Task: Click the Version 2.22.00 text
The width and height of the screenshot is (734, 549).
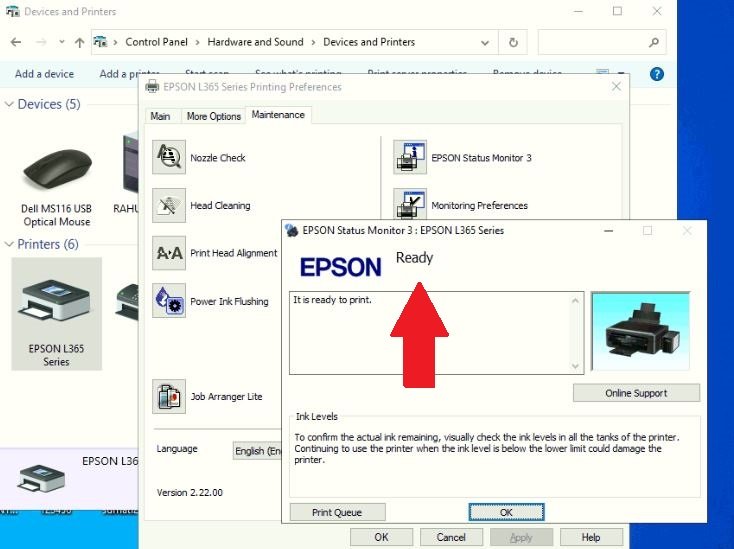Action: coord(190,492)
